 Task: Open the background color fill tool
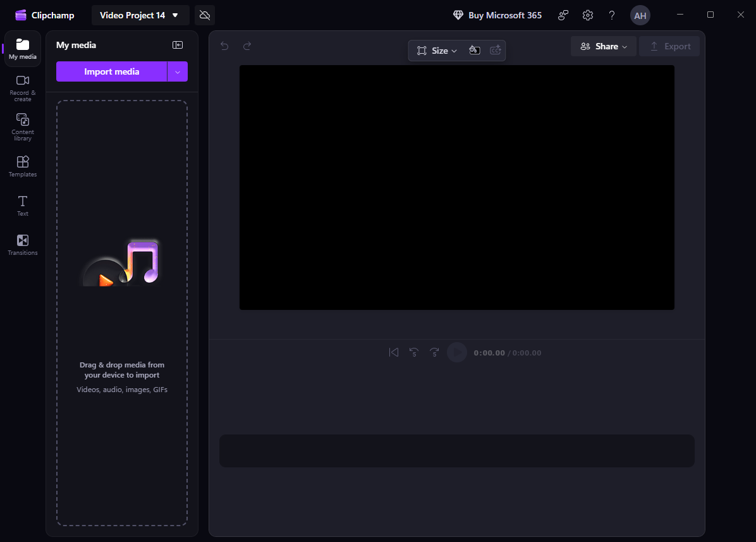(474, 50)
